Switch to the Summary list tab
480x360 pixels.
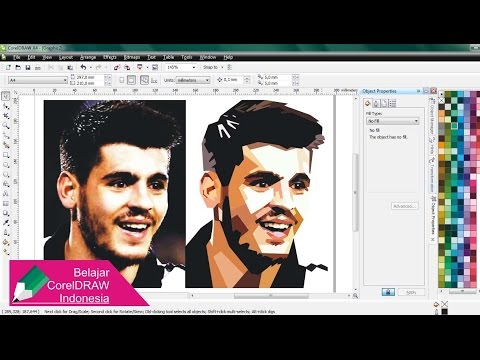[x=392, y=103]
